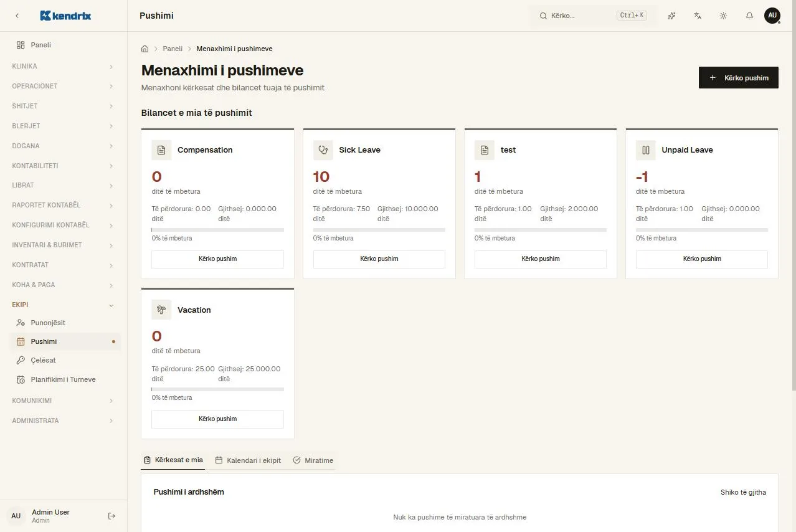Click the home breadcrumb icon

click(145, 49)
